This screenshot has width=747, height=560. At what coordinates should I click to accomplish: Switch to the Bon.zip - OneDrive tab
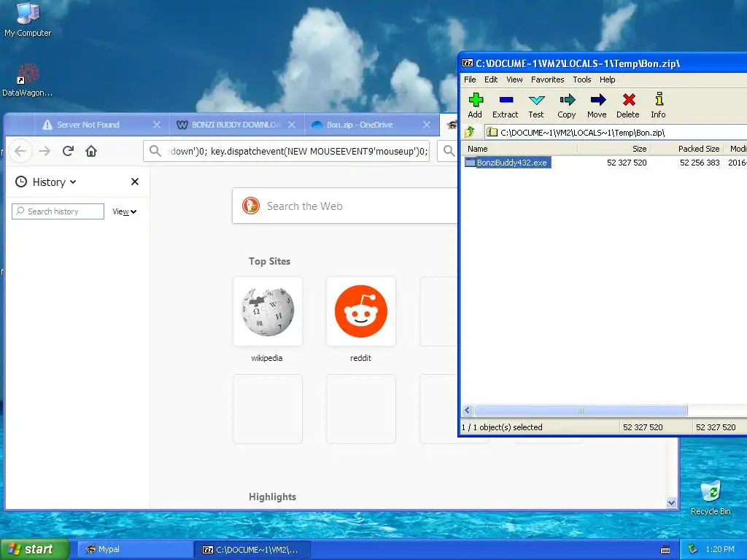371,125
